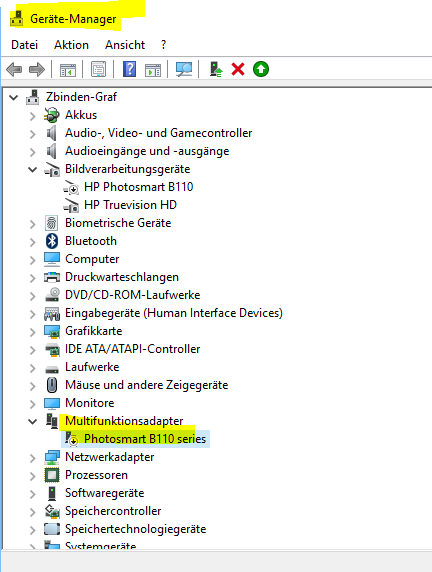Click the Bluetooth category icon

(x=52, y=241)
